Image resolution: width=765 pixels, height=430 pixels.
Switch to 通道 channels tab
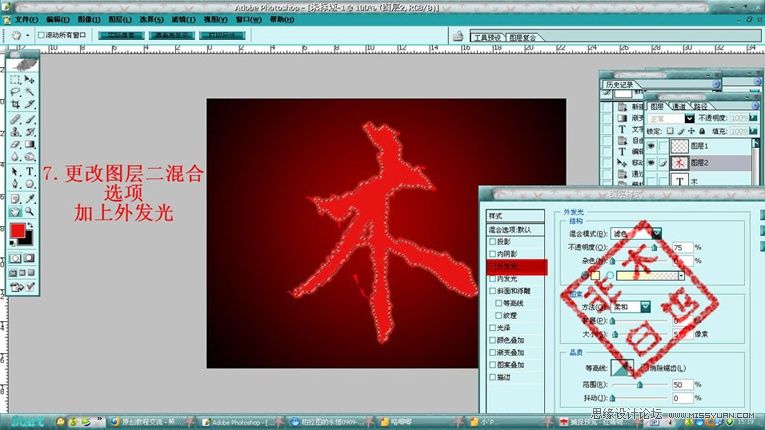(679, 106)
